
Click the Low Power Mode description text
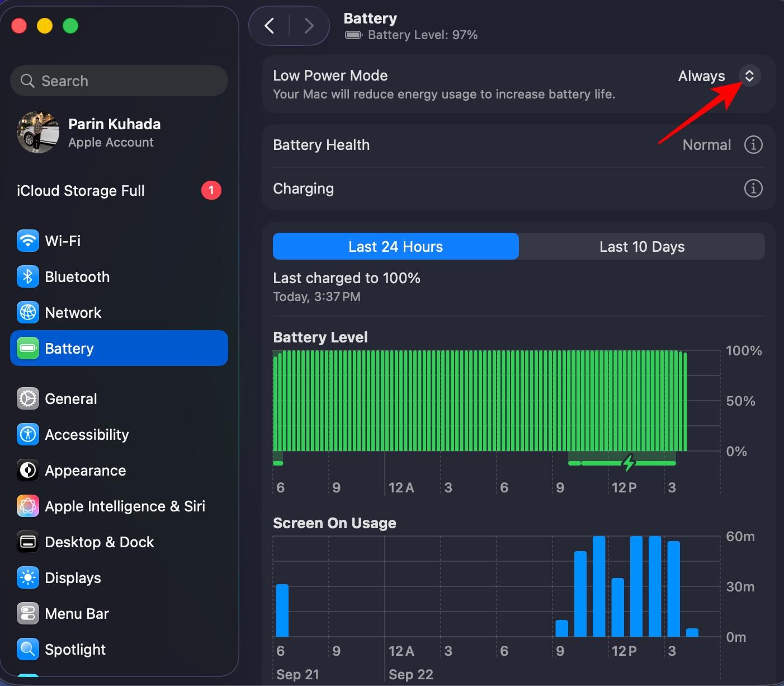tap(444, 94)
